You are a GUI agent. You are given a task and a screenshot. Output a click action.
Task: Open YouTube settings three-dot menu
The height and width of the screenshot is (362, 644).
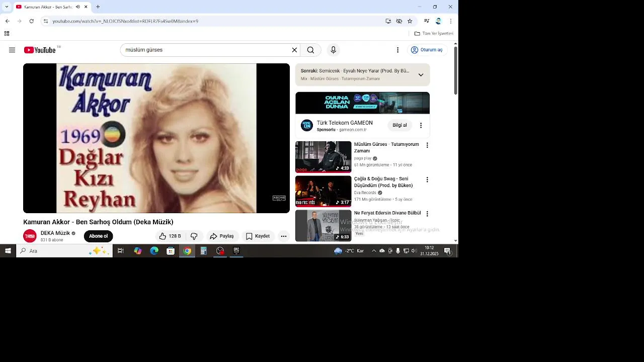[397, 50]
